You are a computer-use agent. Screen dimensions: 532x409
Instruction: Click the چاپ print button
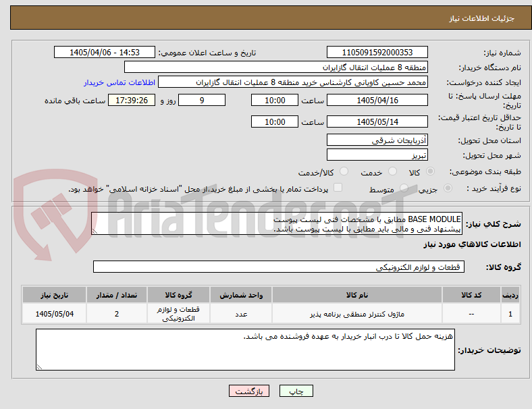[296, 391]
